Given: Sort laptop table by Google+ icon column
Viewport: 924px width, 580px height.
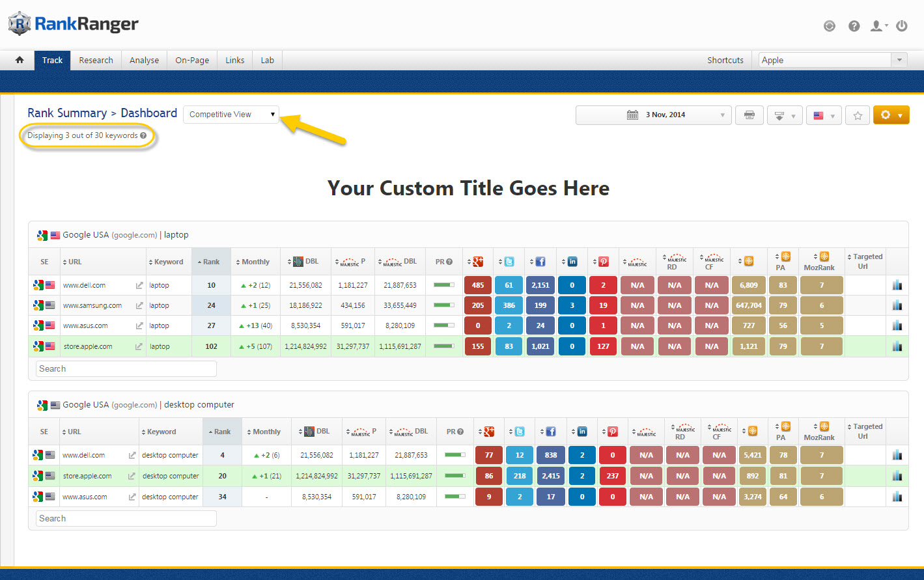Looking at the screenshot, I should coord(477,262).
